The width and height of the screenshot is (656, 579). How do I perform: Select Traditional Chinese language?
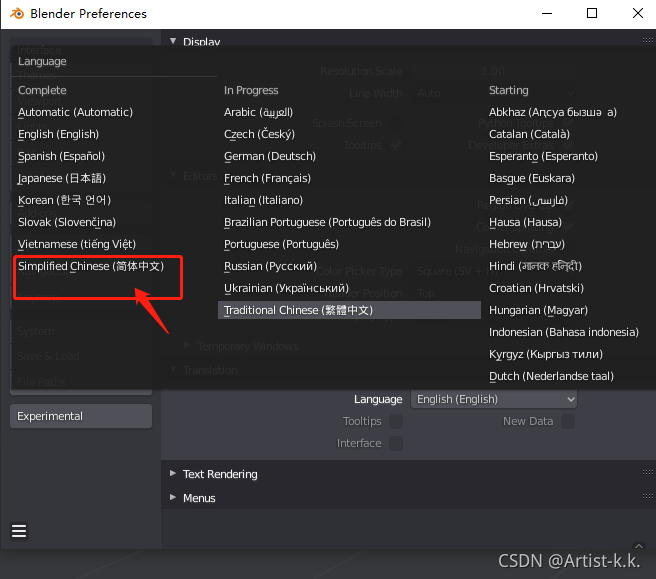pos(349,310)
